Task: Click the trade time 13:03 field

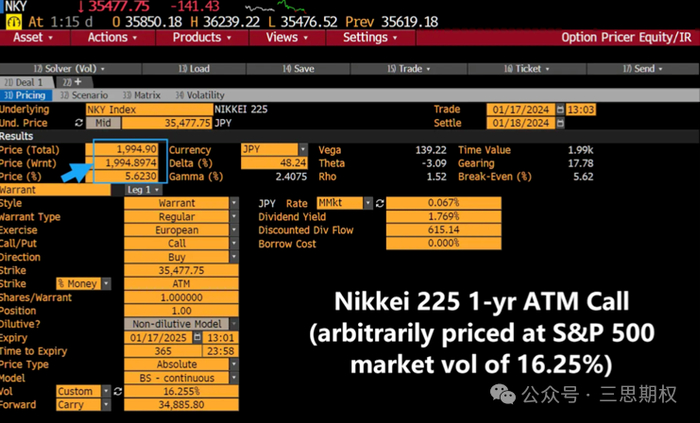Action: pos(581,109)
